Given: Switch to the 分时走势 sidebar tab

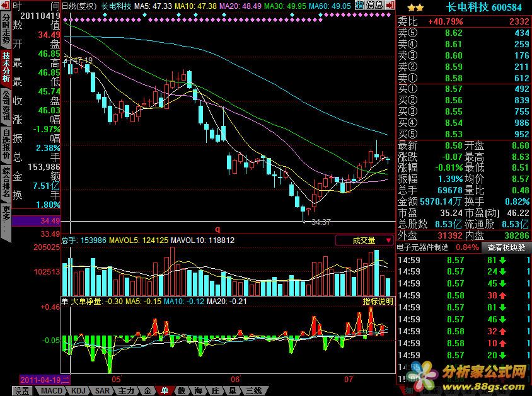Looking at the screenshot, I should (x=6, y=29).
